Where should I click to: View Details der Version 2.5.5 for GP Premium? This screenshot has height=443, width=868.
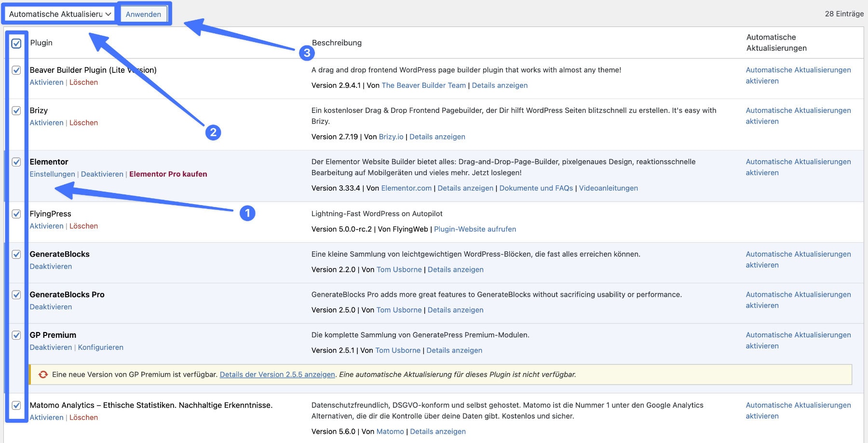[x=277, y=374]
